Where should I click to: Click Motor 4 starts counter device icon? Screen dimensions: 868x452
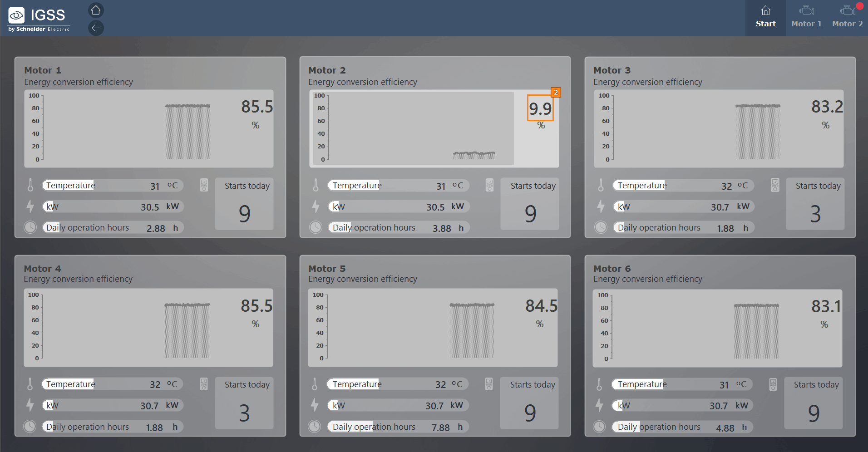204,384
